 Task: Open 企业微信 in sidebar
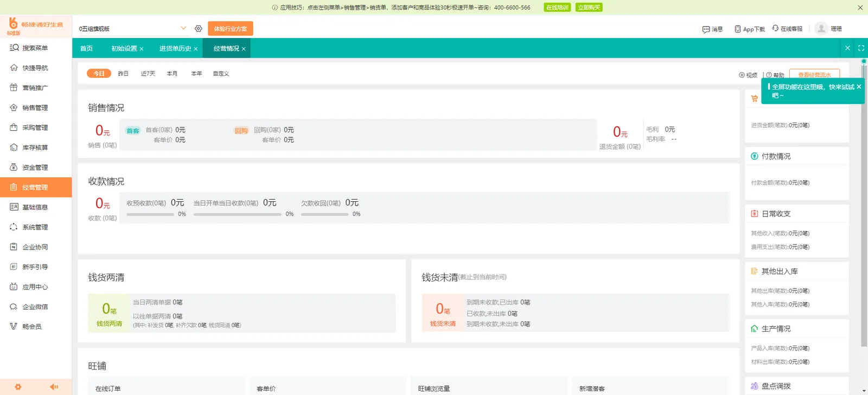pos(36,307)
